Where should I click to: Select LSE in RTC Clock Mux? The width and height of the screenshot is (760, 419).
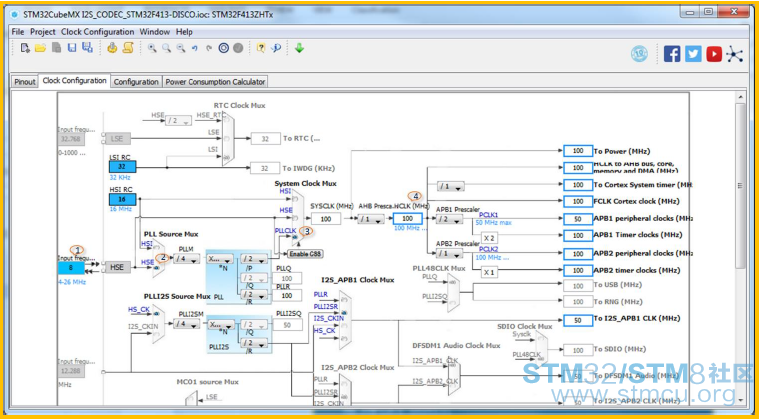coord(226,139)
